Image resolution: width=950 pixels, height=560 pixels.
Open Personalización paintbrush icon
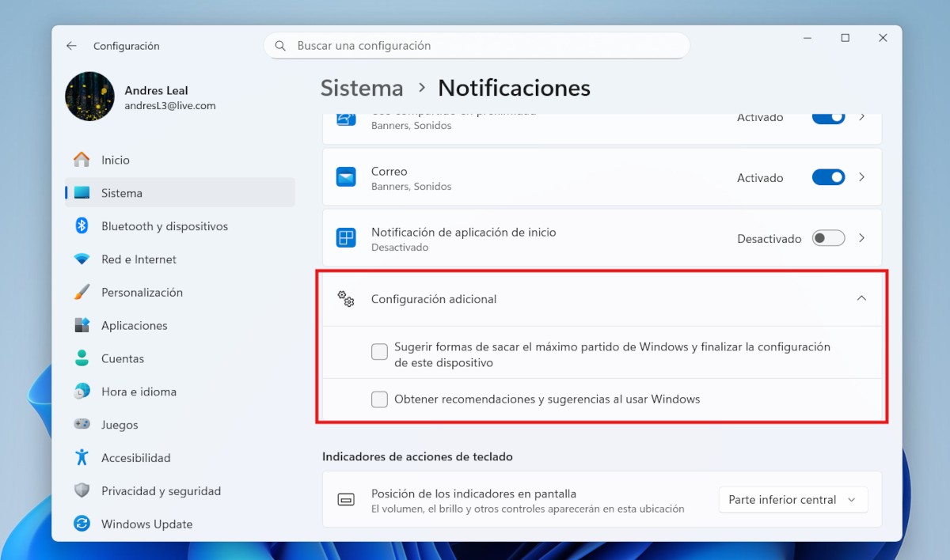pos(82,293)
